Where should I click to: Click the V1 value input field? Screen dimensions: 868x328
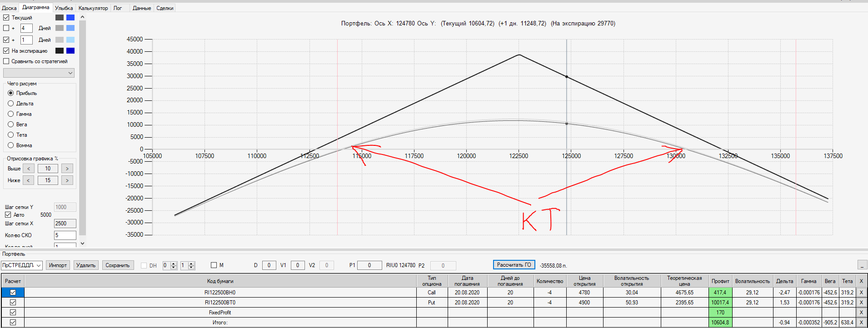click(x=298, y=265)
